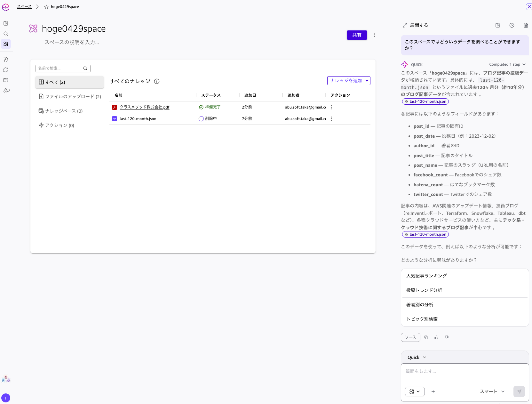
Task: Open the info icon next to すべてのナレッジ
Action: 157,81
